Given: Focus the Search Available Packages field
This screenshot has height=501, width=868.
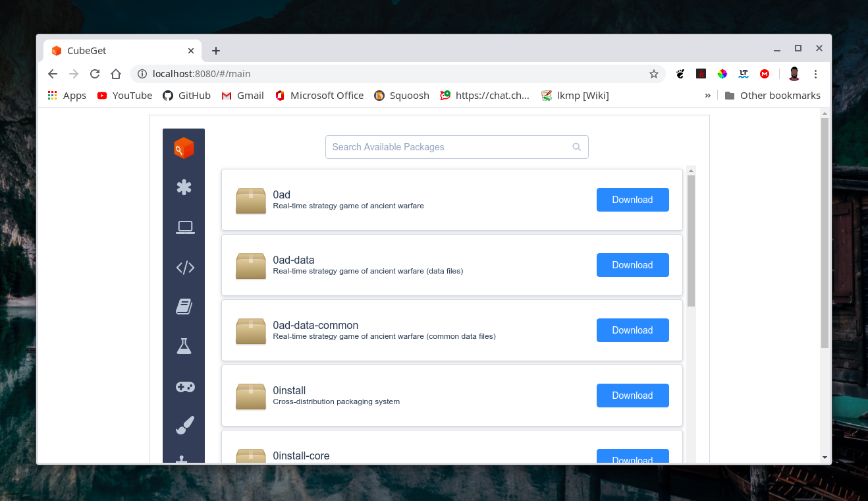Looking at the screenshot, I should click(448, 147).
